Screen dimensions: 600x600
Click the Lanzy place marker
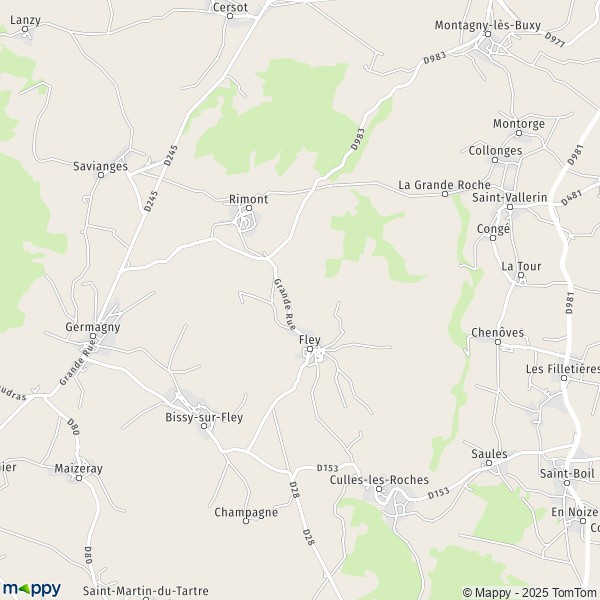pos(25,29)
